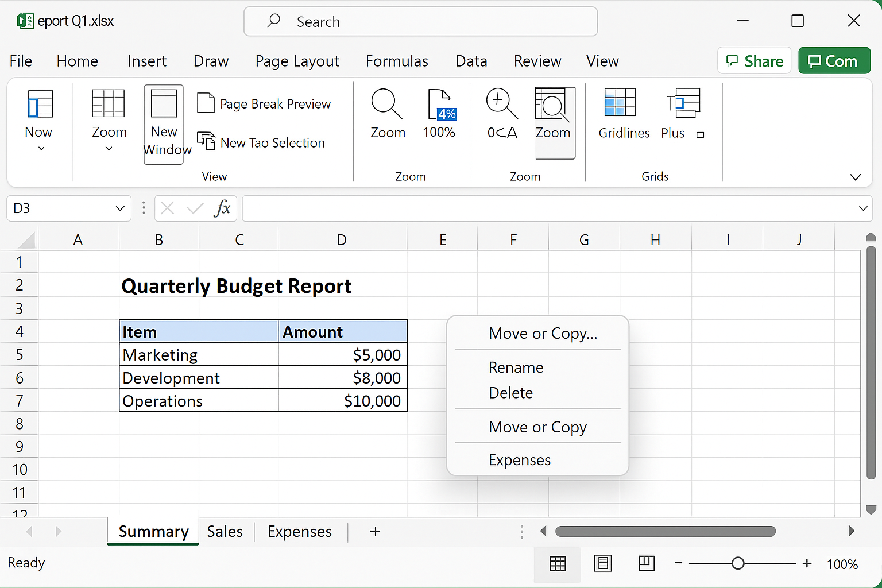Screen dimensions: 882x588
Task: Reset zoom to 100% in the ribbon
Action: (x=439, y=114)
